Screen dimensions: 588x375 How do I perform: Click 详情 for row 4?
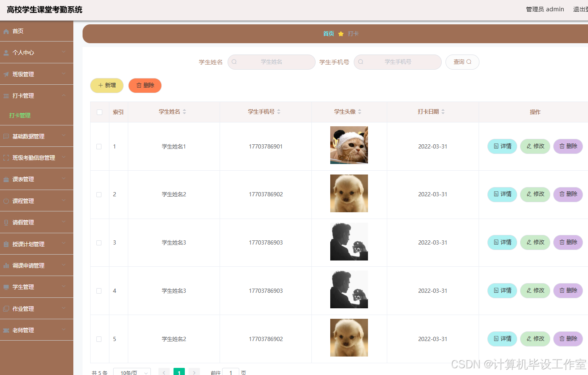tap(502, 291)
